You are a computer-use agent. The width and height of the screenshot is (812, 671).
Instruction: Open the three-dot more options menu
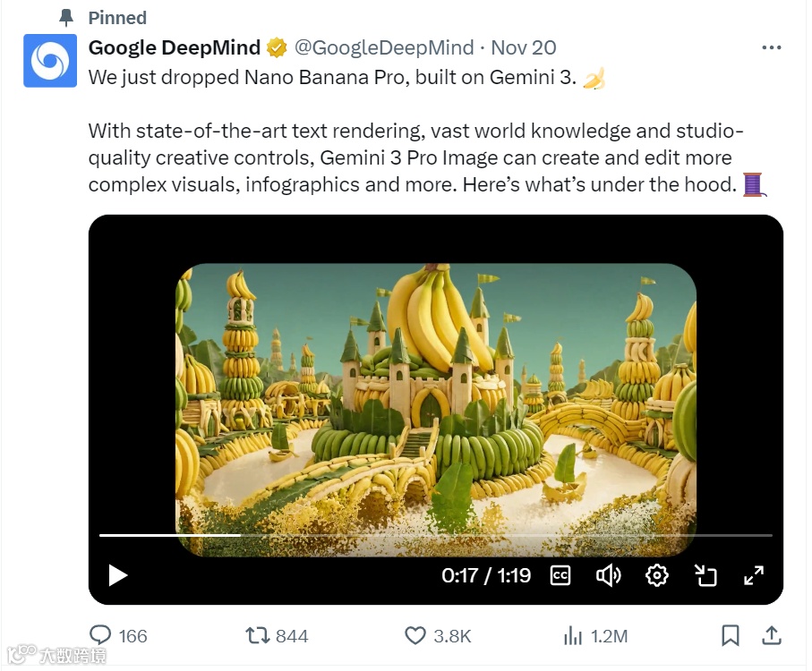coord(771,47)
